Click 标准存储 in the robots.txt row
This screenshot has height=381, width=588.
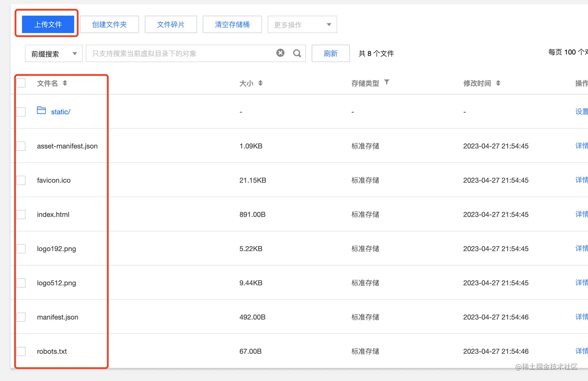365,351
